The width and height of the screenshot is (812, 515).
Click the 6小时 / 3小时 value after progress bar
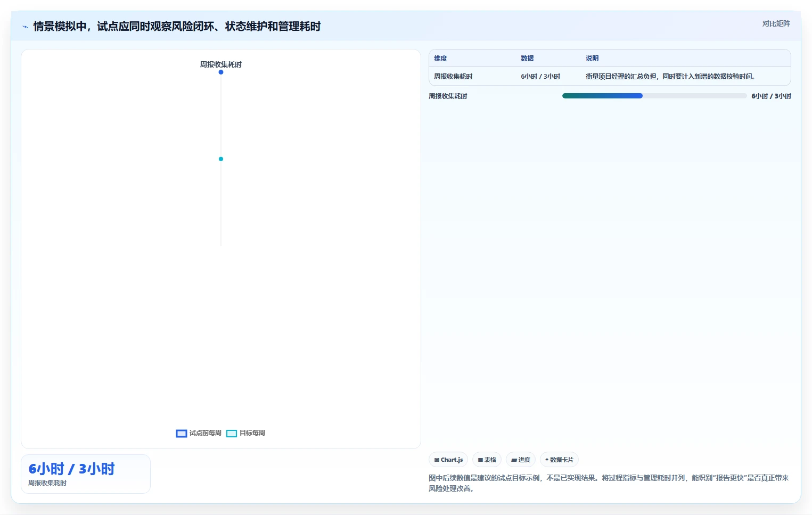(x=771, y=96)
